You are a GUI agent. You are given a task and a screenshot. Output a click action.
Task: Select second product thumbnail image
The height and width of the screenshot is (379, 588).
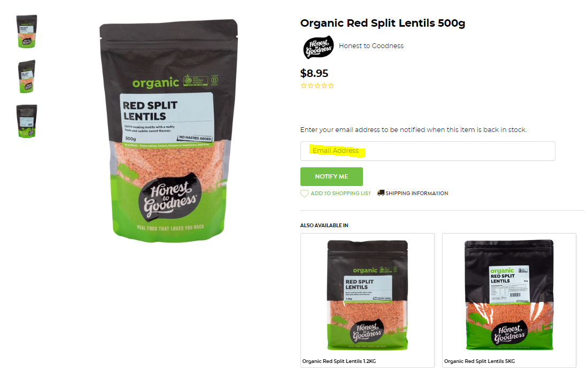[x=27, y=76]
